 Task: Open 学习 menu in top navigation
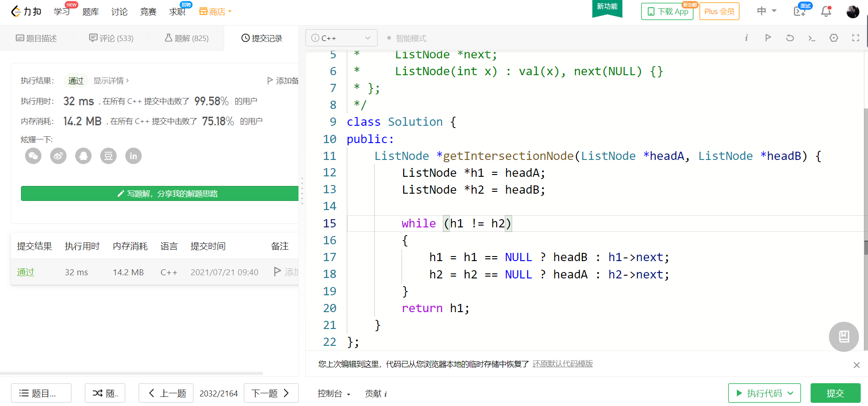(x=62, y=11)
